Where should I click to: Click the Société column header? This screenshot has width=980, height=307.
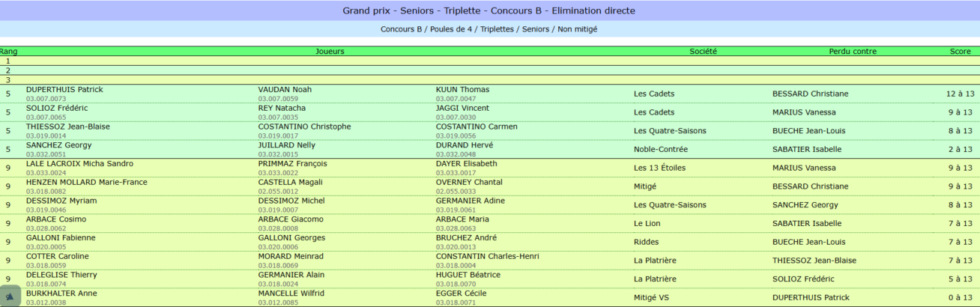click(704, 52)
